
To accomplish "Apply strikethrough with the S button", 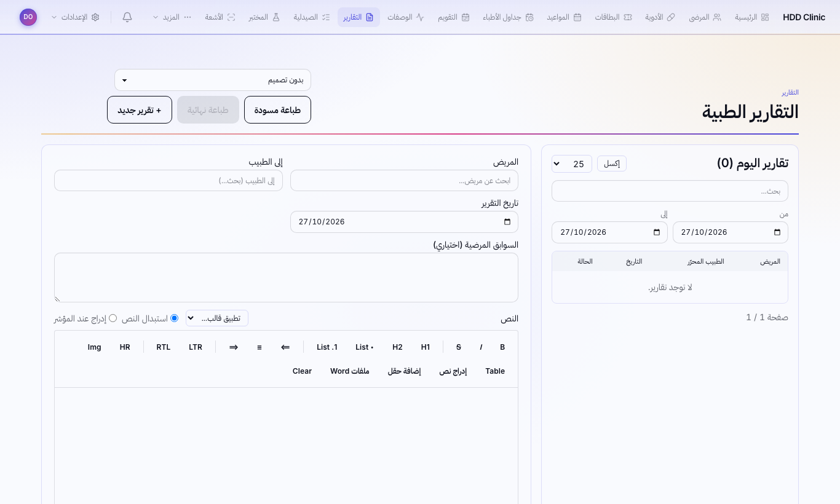I will 459,347.
